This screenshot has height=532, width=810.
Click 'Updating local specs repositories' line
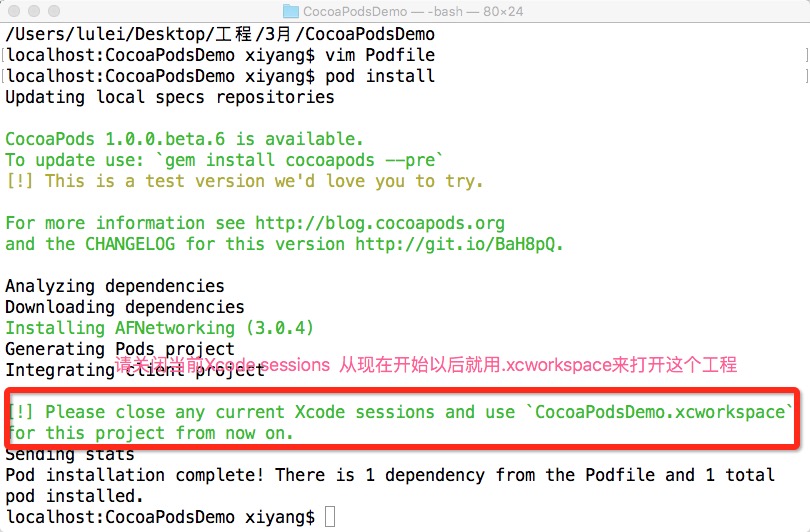pyautogui.click(x=170, y=97)
